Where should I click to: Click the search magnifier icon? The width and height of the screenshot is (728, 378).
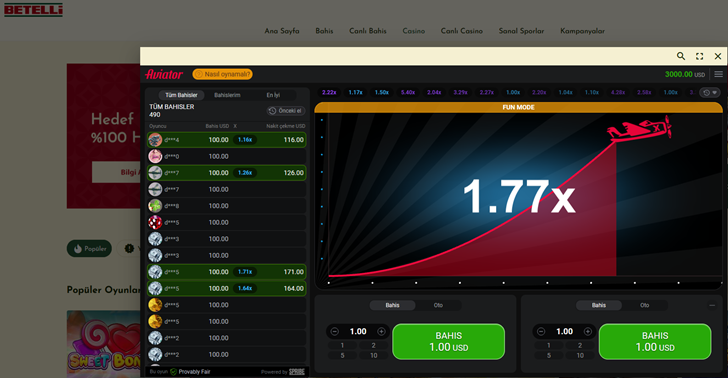point(681,56)
